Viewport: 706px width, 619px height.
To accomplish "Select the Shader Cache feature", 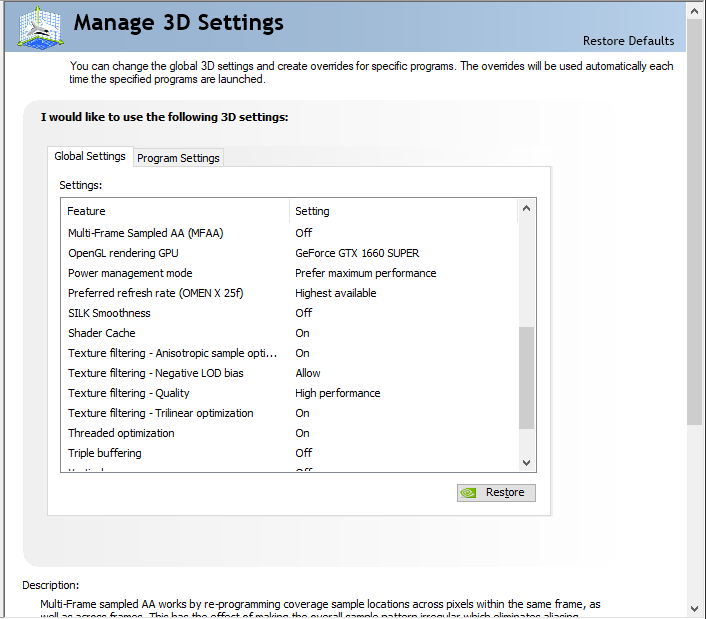I will tap(102, 333).
